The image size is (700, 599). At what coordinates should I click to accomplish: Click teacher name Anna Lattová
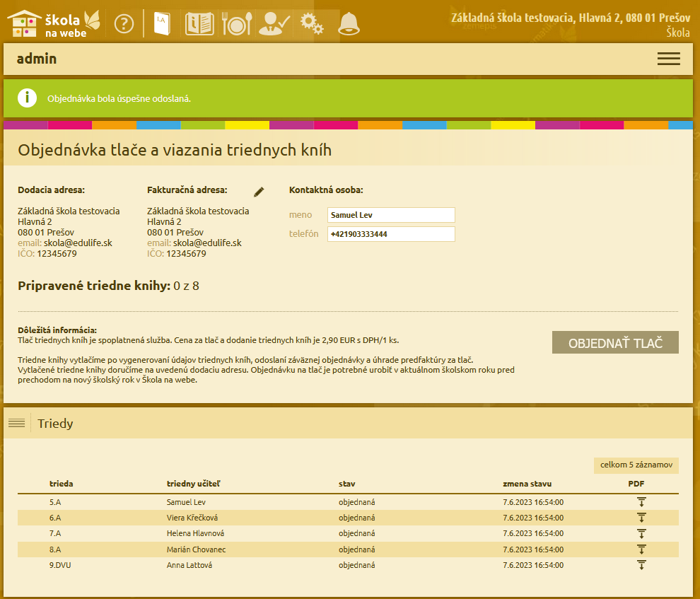click(x=189, y=565)
